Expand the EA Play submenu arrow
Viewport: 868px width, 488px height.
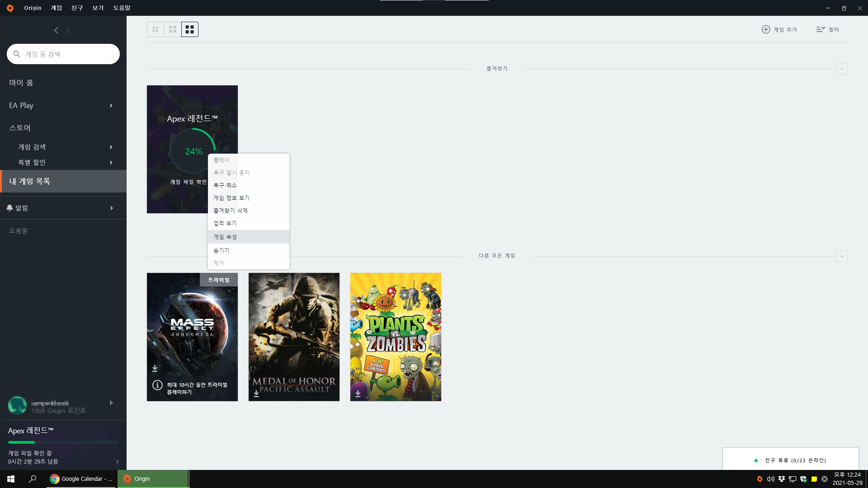111,105
